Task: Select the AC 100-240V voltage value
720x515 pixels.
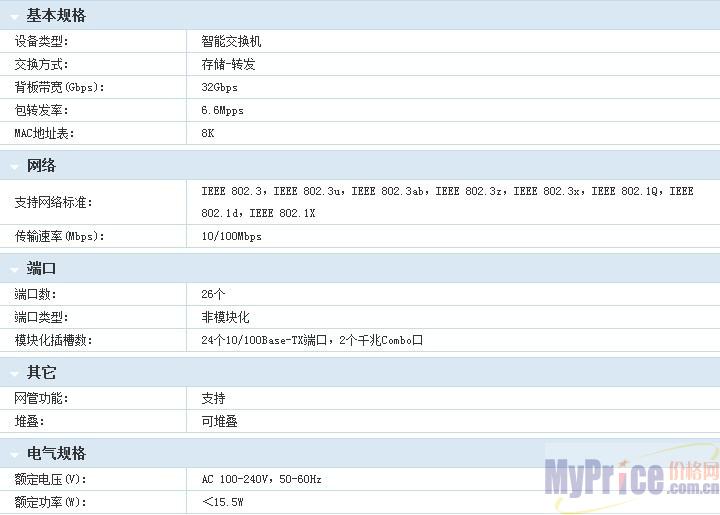Action: point(261,479)
